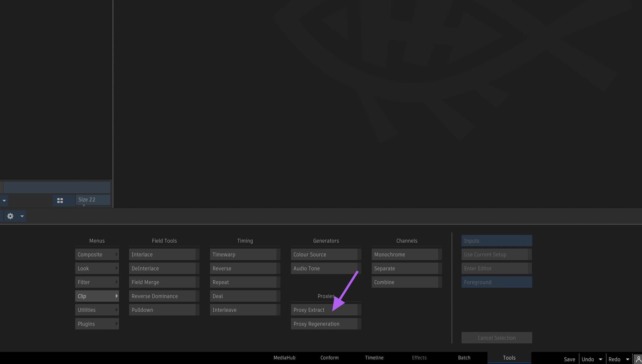Screen dimensions: 642x364
Task: Select the DeInterlace field tool
Action: tap(162, 268)
